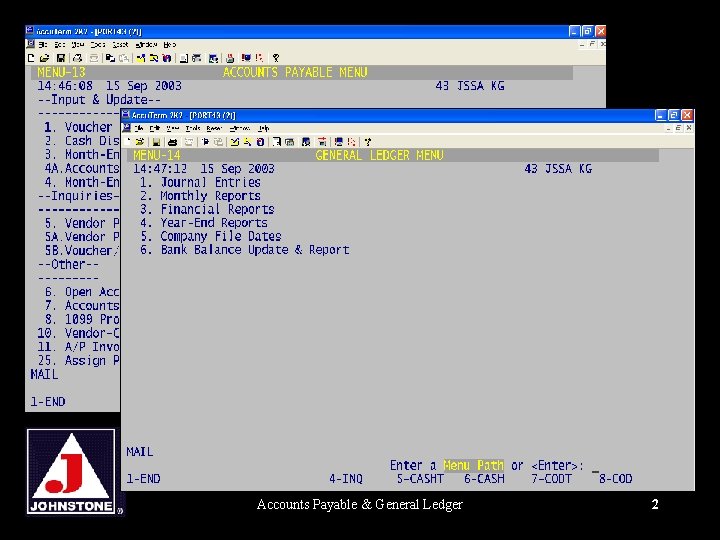Click the blue monitor icon in Accounts Payable toolbar
720x540 pixels.
pyautogui.click(x=246, y=58)
